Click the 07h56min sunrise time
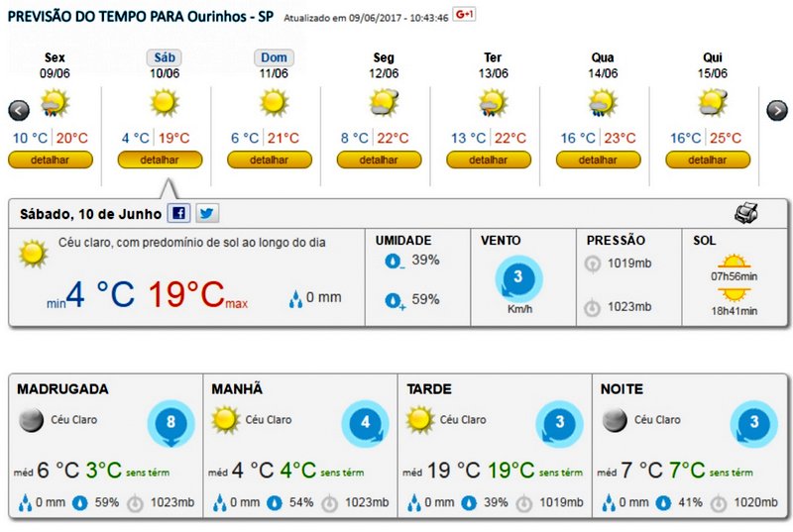 tap(734, 276)
